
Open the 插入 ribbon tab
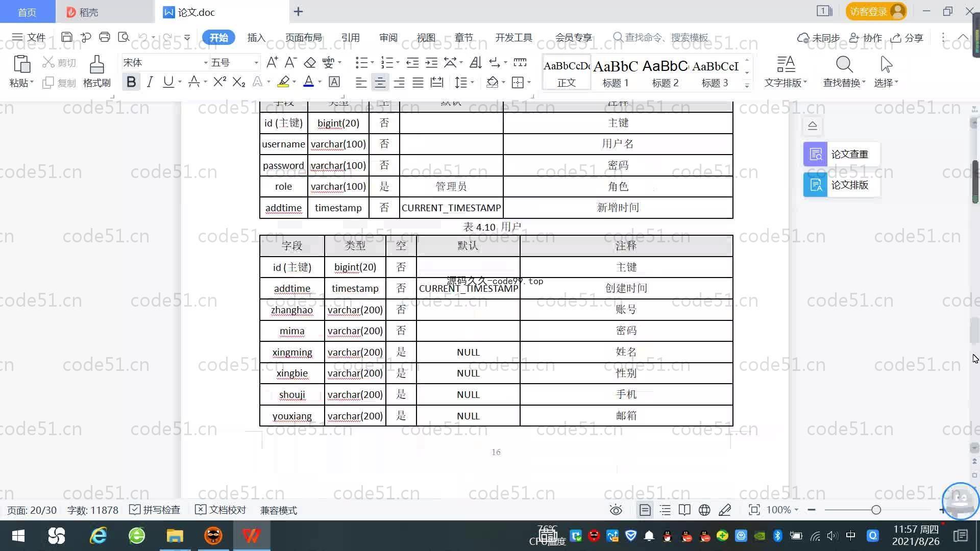click(x=256, y=38)
